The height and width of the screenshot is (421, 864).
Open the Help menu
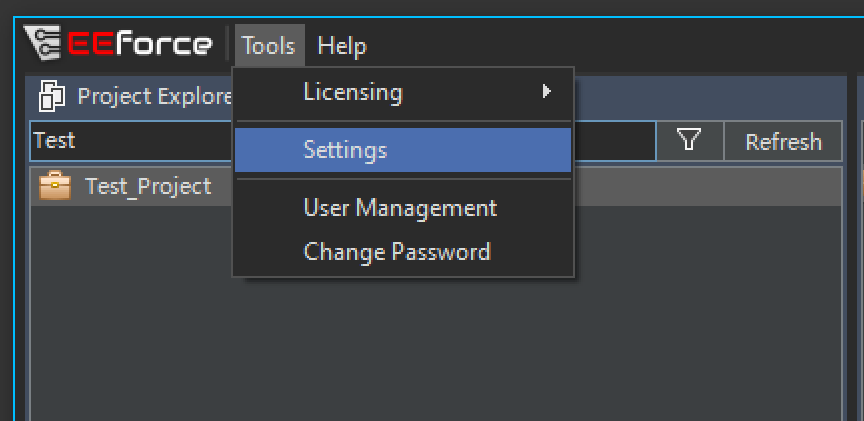pos(342,46)
